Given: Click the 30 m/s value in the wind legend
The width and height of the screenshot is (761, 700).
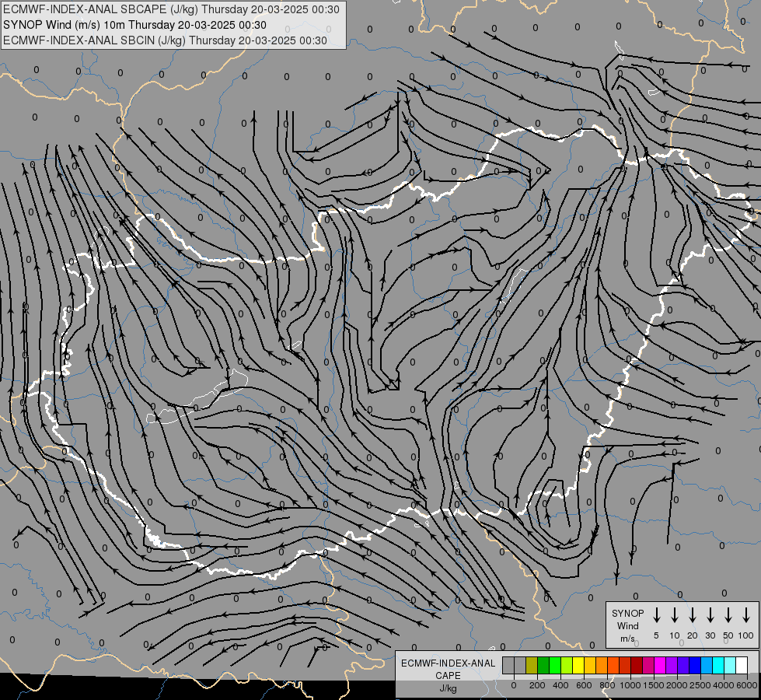Looking at the screenshot, I should [x=710, y=635].
